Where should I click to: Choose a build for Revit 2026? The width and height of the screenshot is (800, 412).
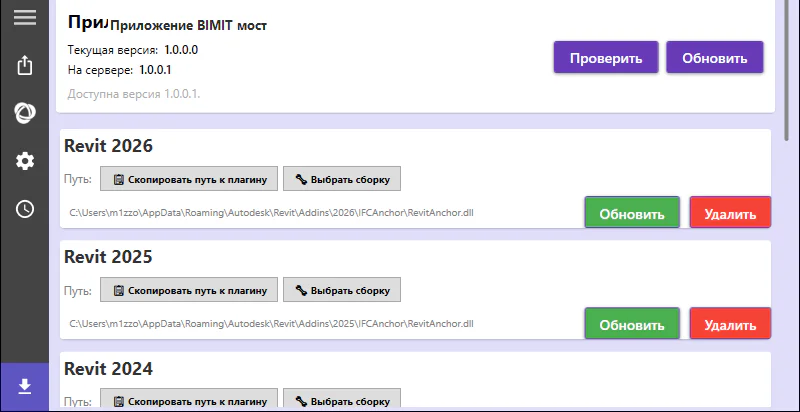[342, 178]
